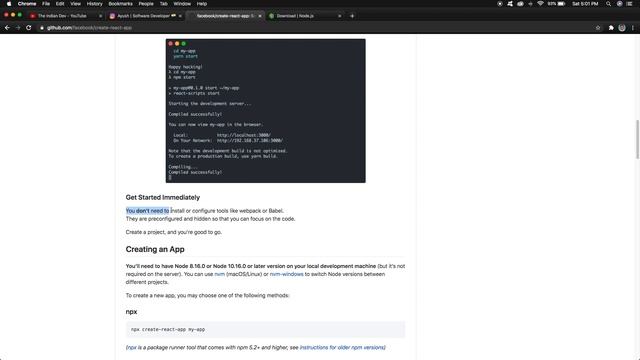
Task: Switch to the Ayush Software Developer tab
Action: (x=143, y=16)
